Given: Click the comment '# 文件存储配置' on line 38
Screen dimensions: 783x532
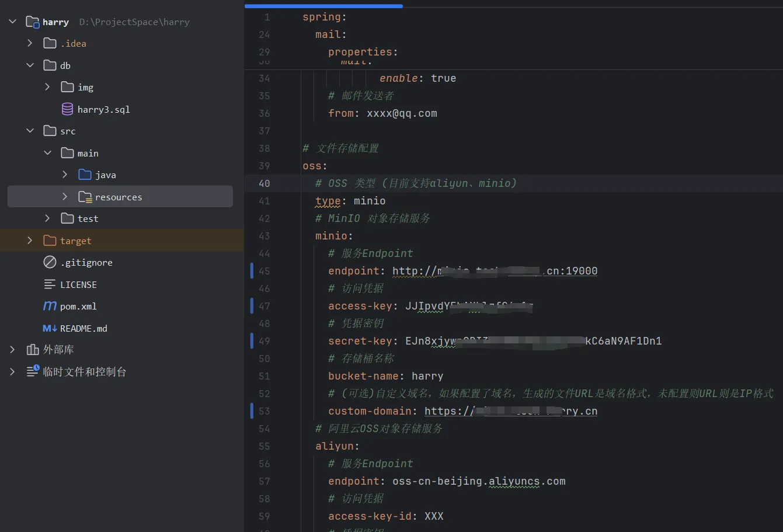Looking at the screenshot, I should tap(340, 148).
